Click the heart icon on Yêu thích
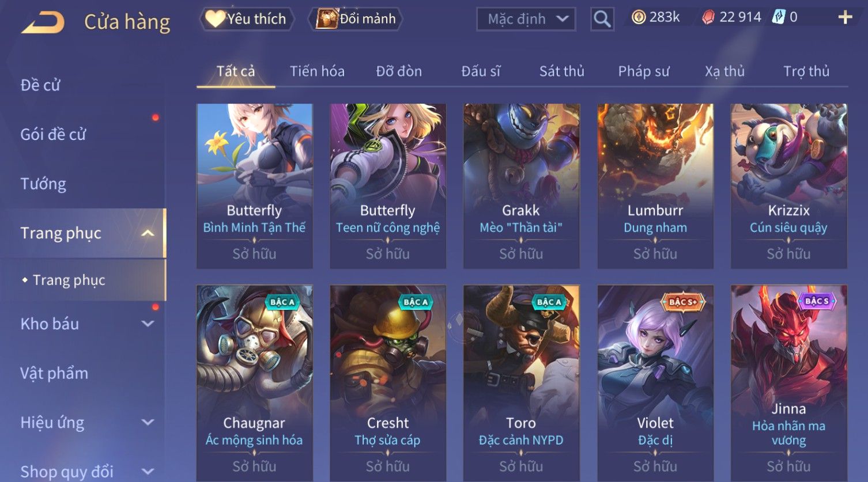The image size is (868, 482). click(215, 19)
